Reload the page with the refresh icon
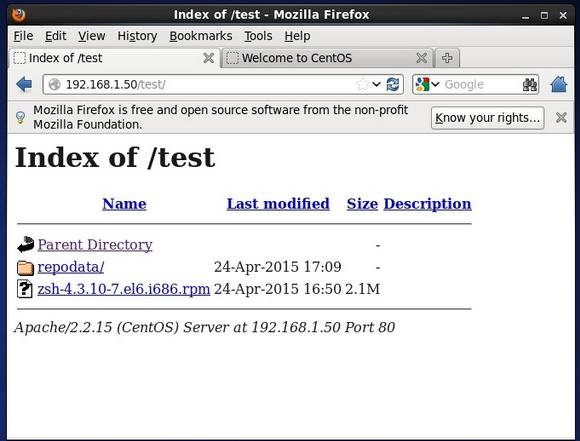Viewport: 580px width, 441px height. pyautogui.click(x=392, y=84)
